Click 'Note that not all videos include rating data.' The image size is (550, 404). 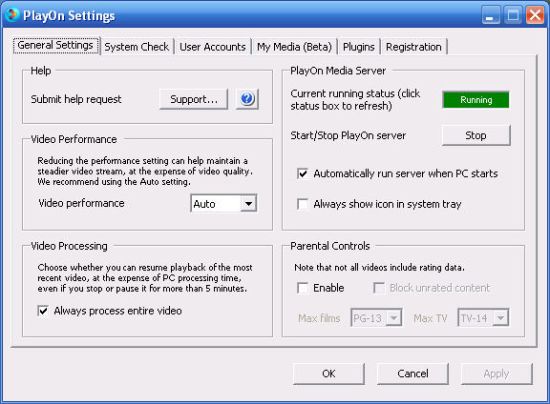point(380,268)
